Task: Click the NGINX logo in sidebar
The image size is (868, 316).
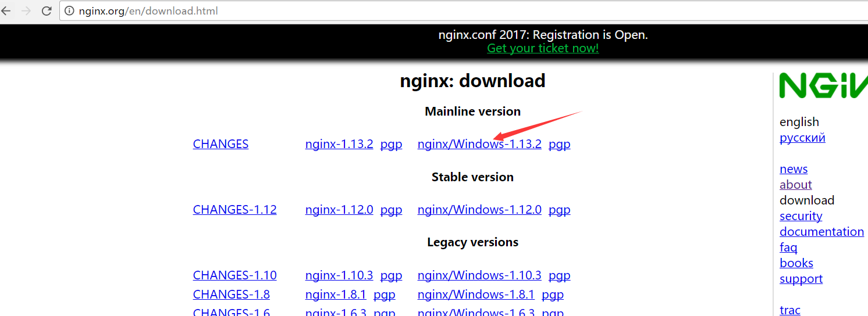Action: coord(824,85)
